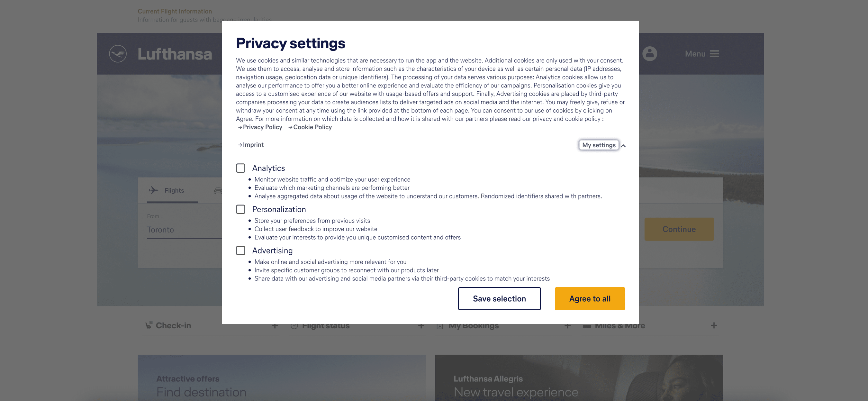Tick the Personalization checkbox
The image size is (868, 401).
[x=240, y=209]
